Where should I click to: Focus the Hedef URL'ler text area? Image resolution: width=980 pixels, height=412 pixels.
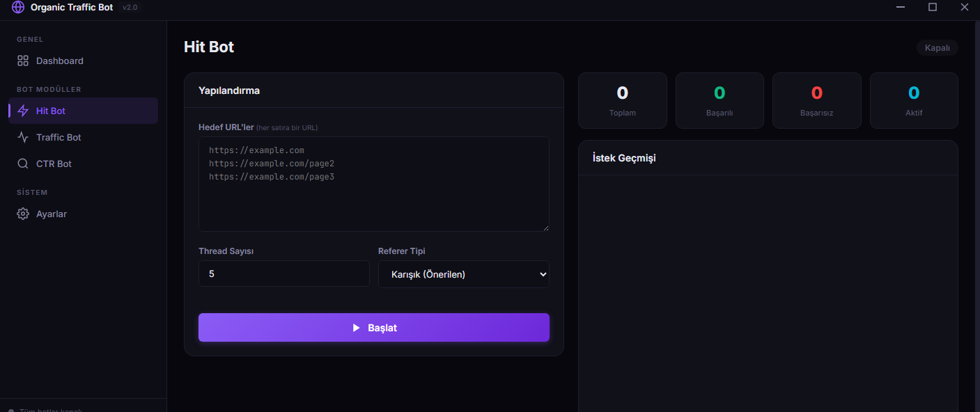pos(374,184)
